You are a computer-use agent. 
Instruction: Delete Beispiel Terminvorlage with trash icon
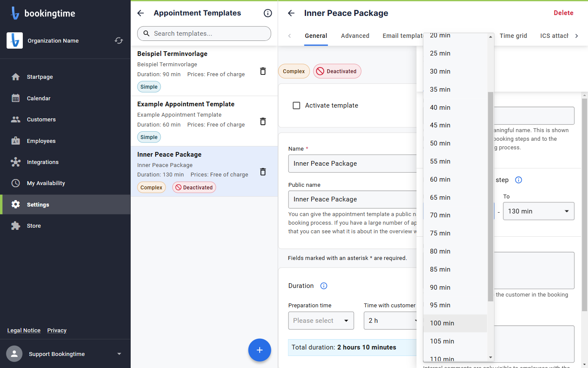click(263, 71)
